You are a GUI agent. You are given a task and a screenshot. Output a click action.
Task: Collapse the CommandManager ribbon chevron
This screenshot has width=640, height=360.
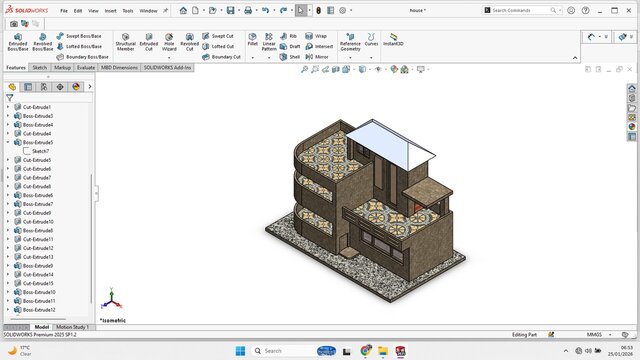(x=575, y=58)
